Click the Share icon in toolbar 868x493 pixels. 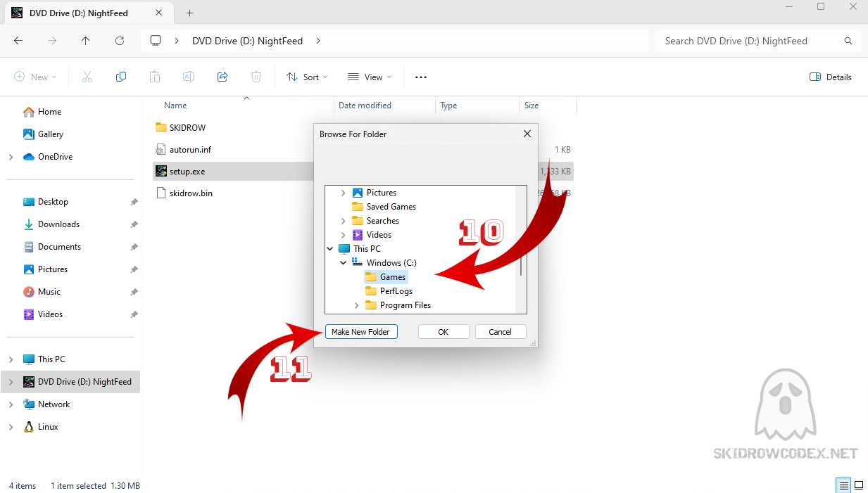point(222,77)
